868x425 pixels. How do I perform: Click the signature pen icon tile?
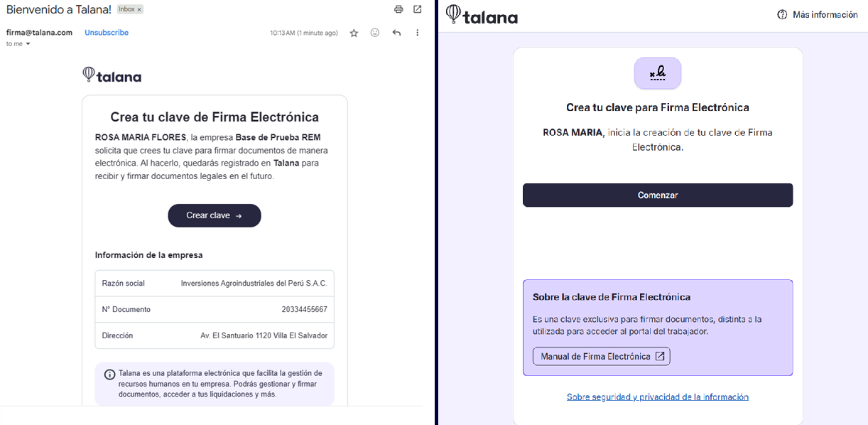coord(658,73)
